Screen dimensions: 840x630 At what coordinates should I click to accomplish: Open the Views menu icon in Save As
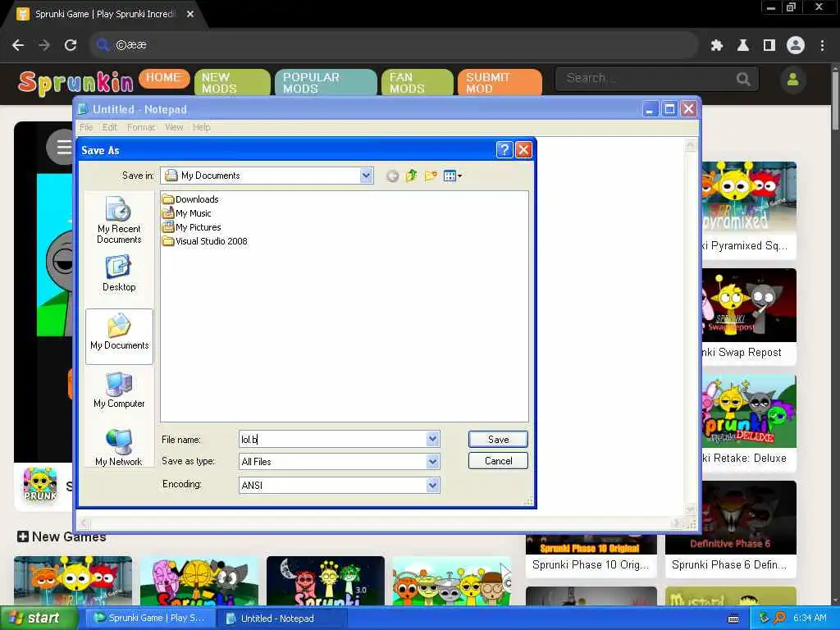click(453, 176)
